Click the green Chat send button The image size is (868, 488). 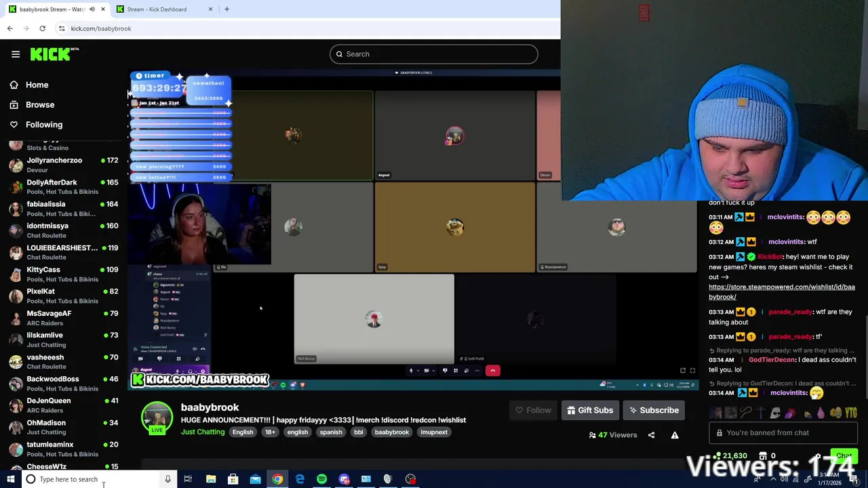click(x=844, y=456)
